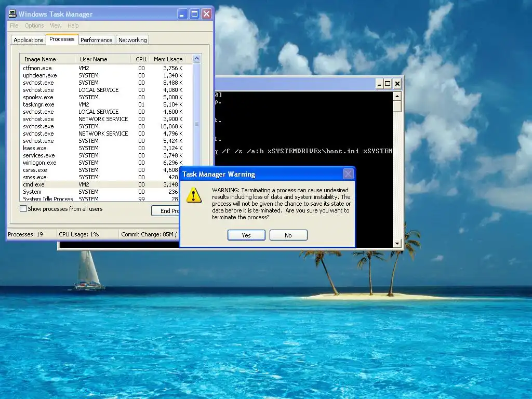
Task: Maximize the Windows Task Manager window
Action: 194,14
